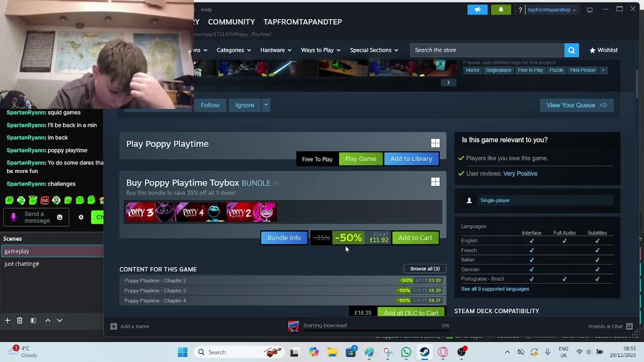Open Ways to Play dropdown
The height and width of the screenshot is (362, 644).
[320, 50]
